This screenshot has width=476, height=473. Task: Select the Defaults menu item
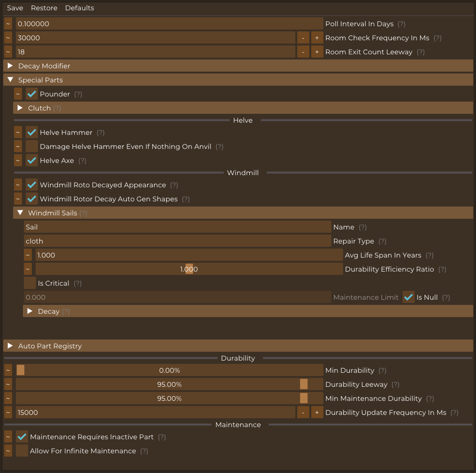click(x=80, y=8)
